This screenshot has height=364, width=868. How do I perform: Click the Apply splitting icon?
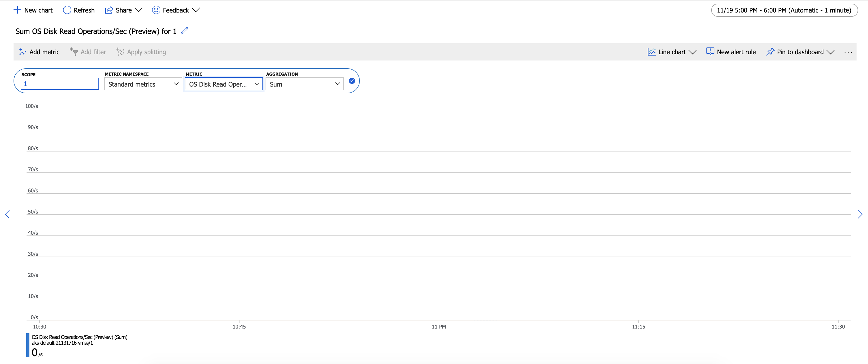point(120,52)
